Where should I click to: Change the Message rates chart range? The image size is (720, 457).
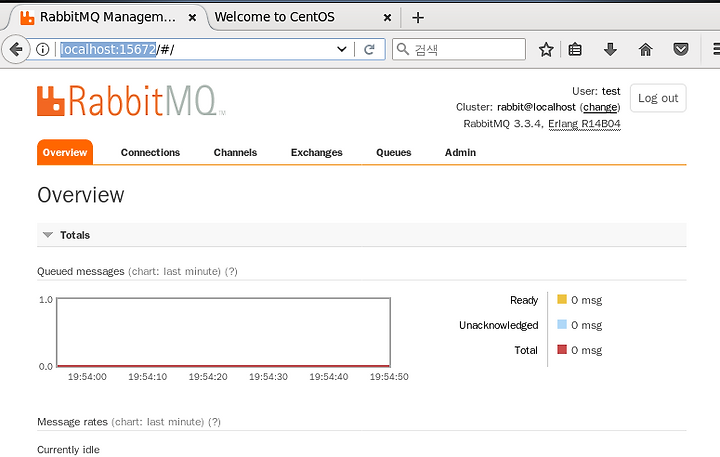[158, 422]
